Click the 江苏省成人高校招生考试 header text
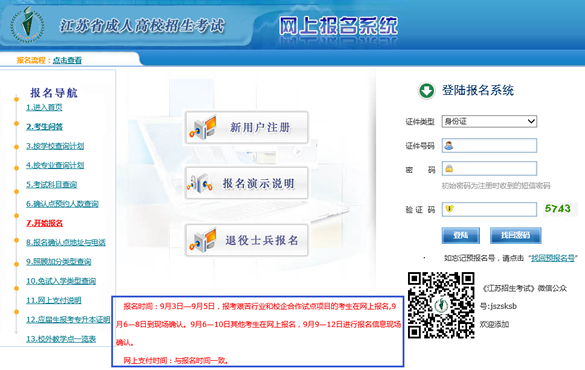The width and height of the screenshot is (585, 370). pos(142,26)
